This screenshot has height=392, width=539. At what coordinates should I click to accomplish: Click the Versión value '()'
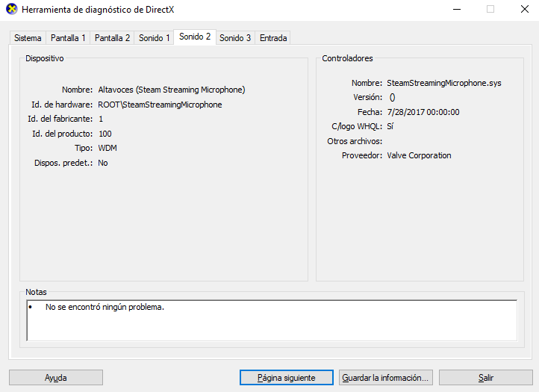click(x=392, y=98)
